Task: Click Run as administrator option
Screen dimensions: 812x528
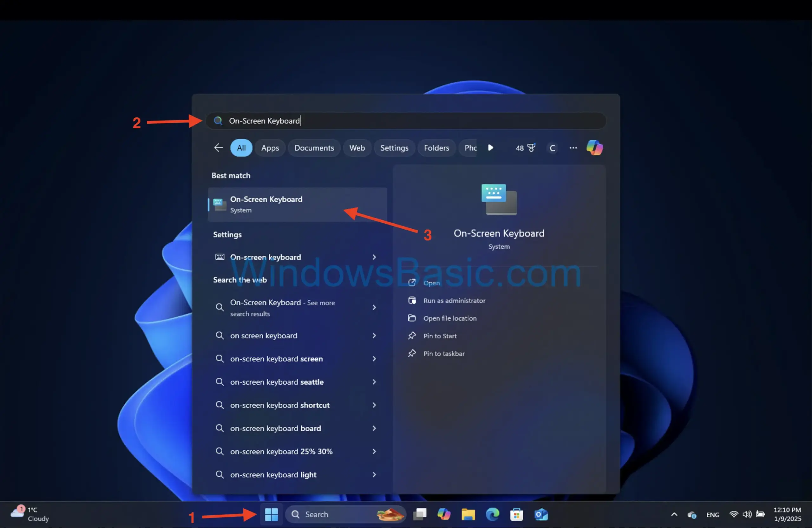Action: tap(454, 300)
